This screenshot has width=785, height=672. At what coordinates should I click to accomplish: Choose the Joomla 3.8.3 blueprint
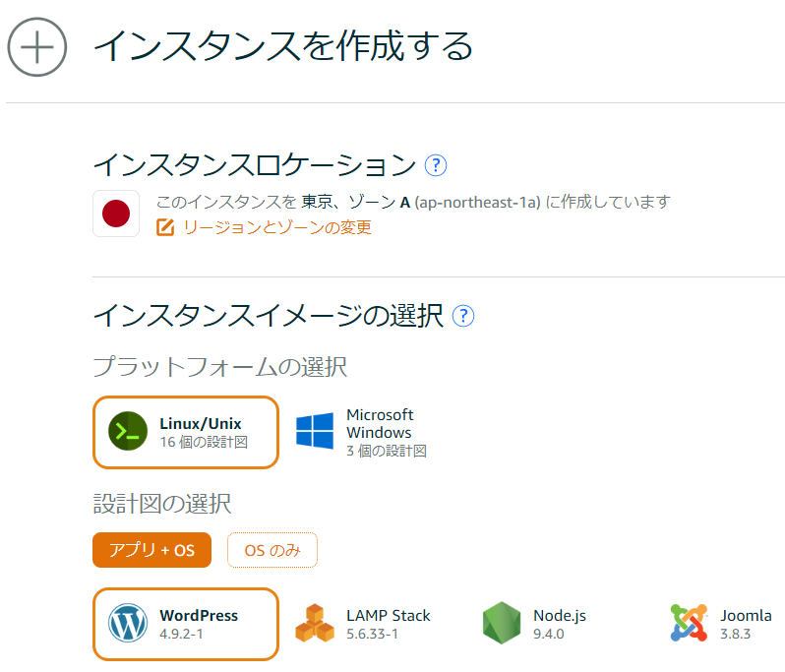[x=721, y=624]
